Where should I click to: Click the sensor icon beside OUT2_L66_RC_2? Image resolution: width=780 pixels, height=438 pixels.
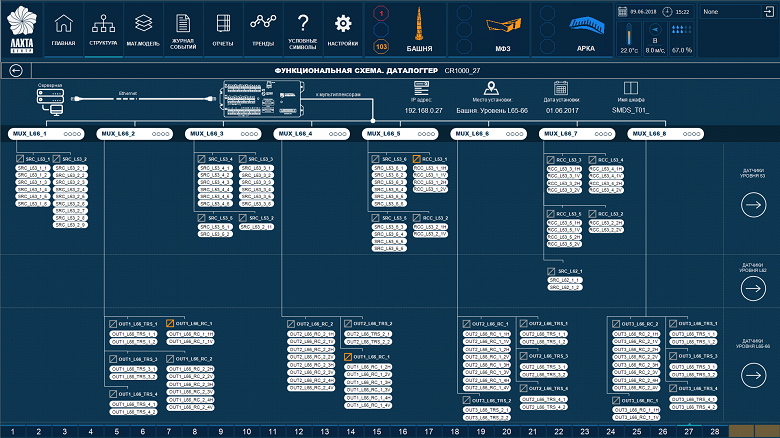(291, 324)
